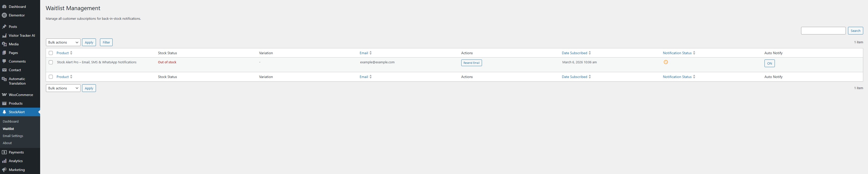Click the WooCommerce logo icon
The height and width of the screenshot is (174, 868).
click(4, 95)
